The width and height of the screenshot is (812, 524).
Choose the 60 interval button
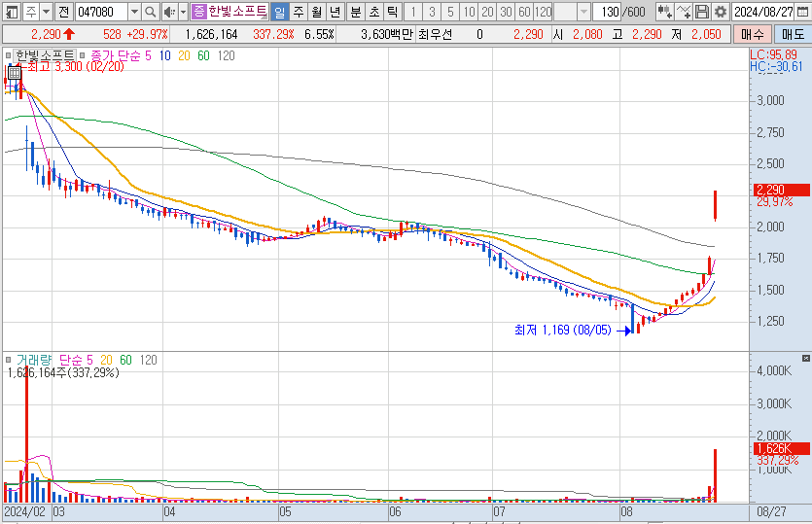coord(524,12)
